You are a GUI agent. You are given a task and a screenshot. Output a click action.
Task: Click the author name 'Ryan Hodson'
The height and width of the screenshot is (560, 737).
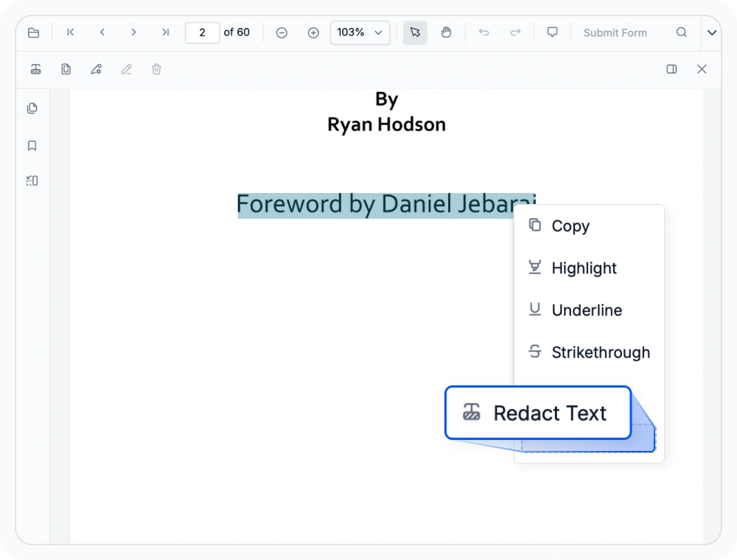[386, 125]
